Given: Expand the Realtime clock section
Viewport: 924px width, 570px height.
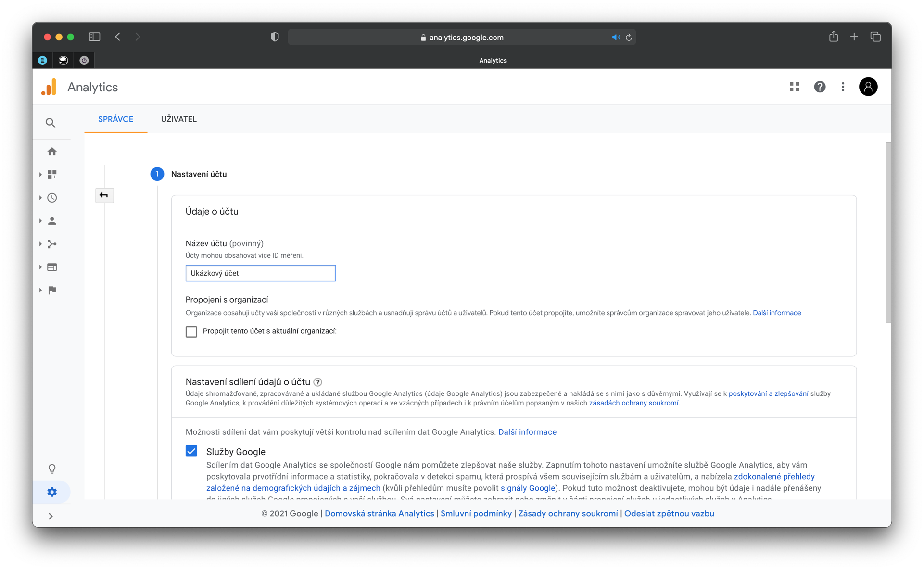Looking at the screenshot, I should pyautogui.click(x=52, y=198).
